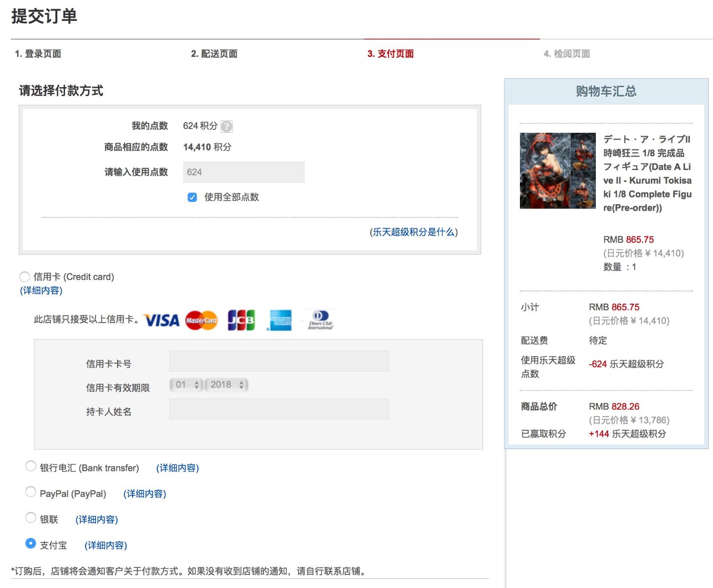Open the card expiry month dropdown

click(x=186, y=385)
